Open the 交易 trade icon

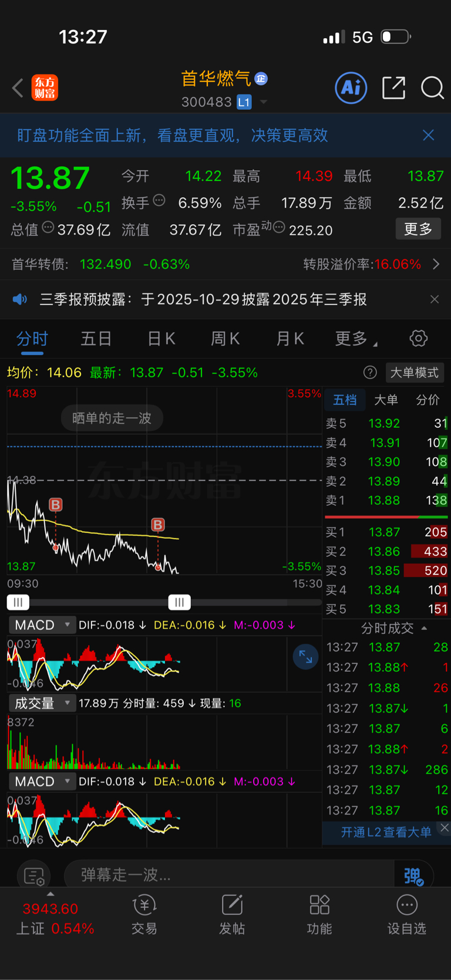pos(144,915)
